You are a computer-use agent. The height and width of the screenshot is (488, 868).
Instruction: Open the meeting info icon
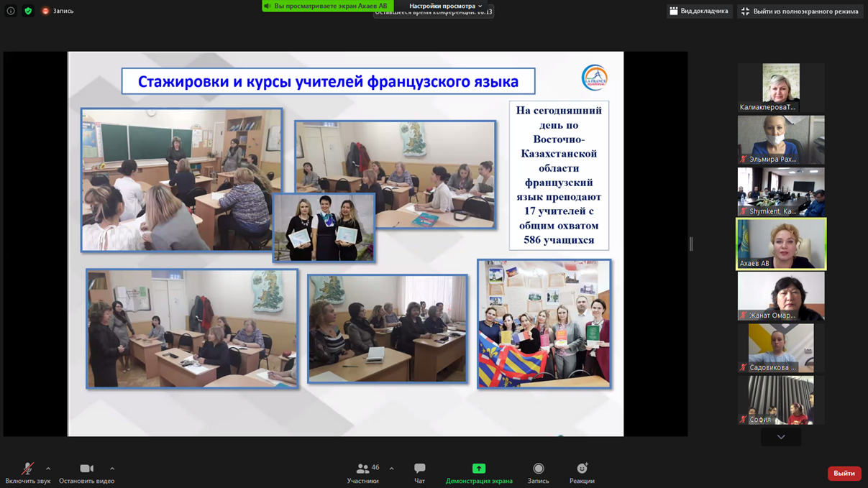(11, 11)
